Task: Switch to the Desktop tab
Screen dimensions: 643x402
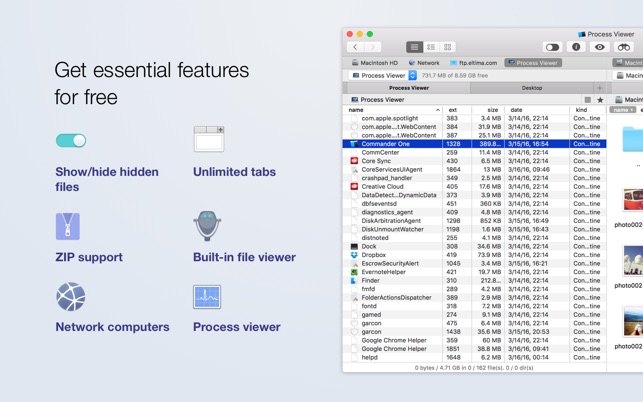Action: click(532, 88)
